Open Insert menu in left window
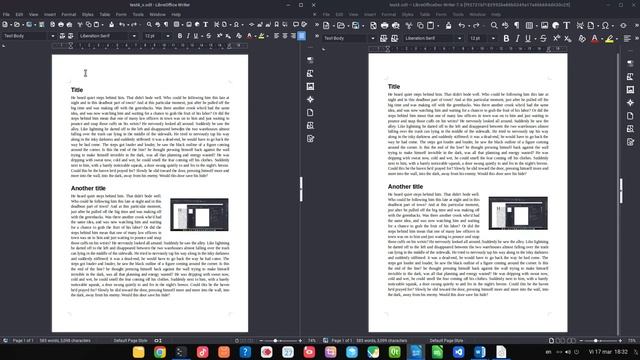 50,14
